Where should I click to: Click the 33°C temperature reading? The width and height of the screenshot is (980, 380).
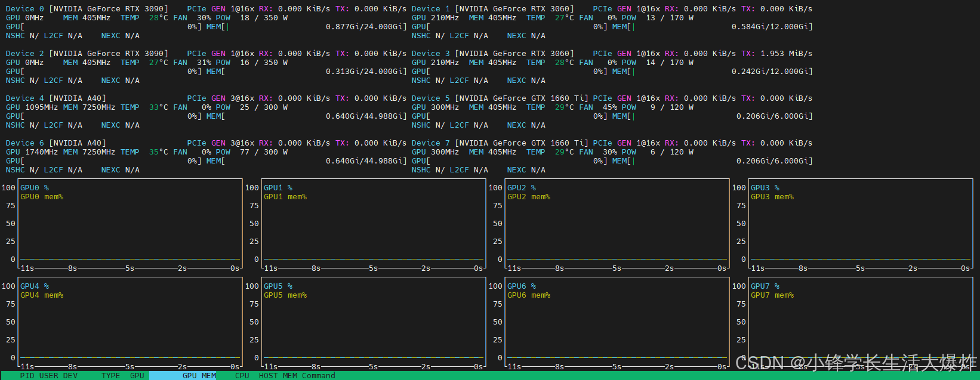pos(159,107)
